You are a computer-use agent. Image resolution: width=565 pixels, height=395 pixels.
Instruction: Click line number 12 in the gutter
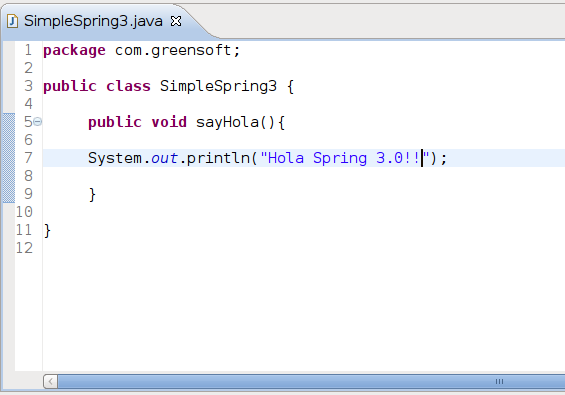click(x=24, y=248)
